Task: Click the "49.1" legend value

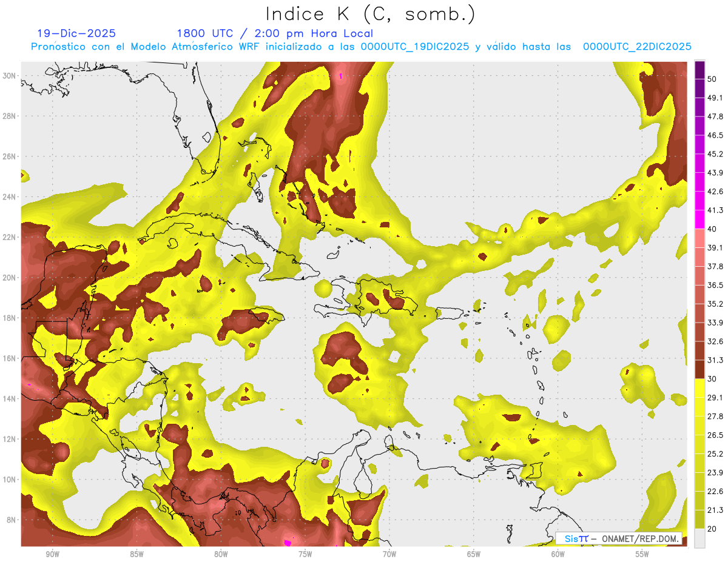Action: (715, 98)
